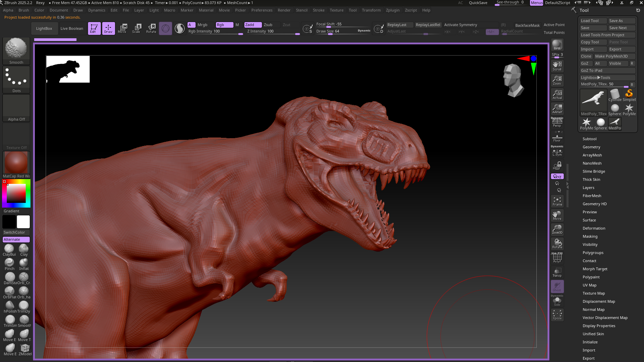Click the T-Rex silhouette reference thumbnail
The height and width of the screenshot is (362, 644).
pyautogui.click(x=68, y=69)
